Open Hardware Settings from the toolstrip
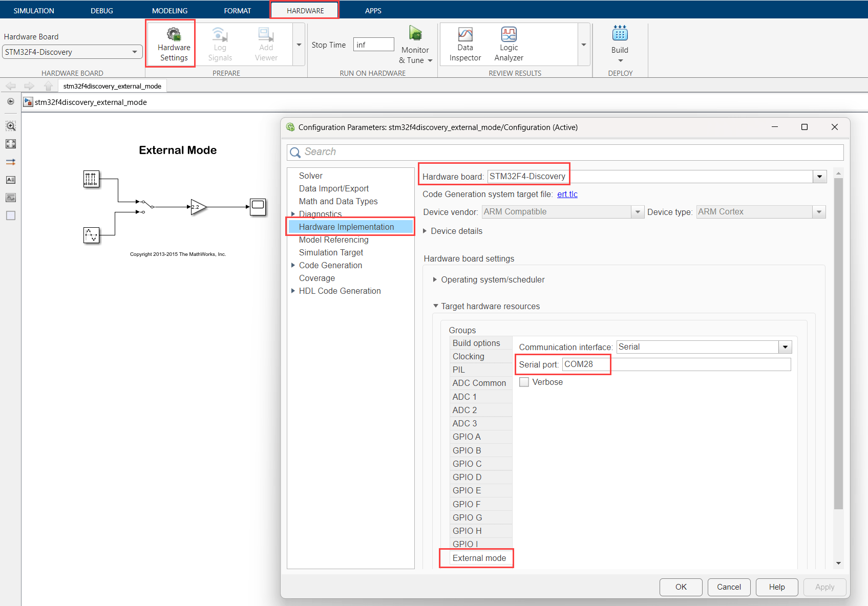The height and width of the screenshot is (606, 868). point(174,44)
